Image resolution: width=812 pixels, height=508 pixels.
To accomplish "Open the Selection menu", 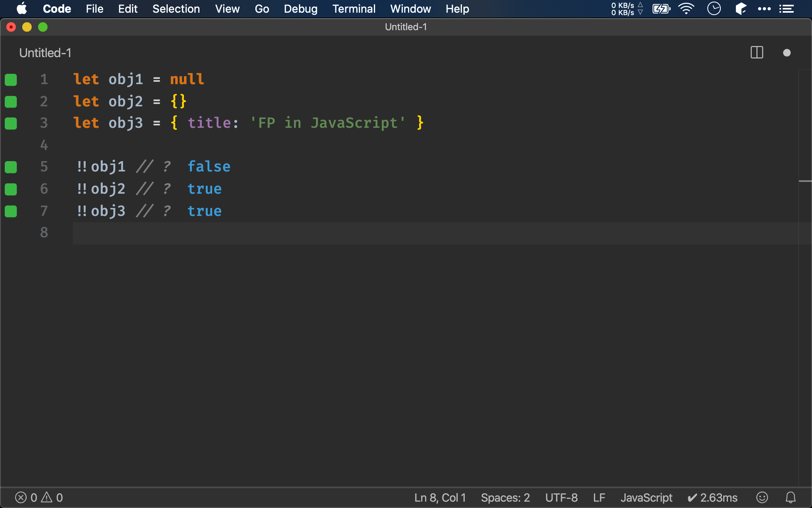I will [x=176, y=9].
